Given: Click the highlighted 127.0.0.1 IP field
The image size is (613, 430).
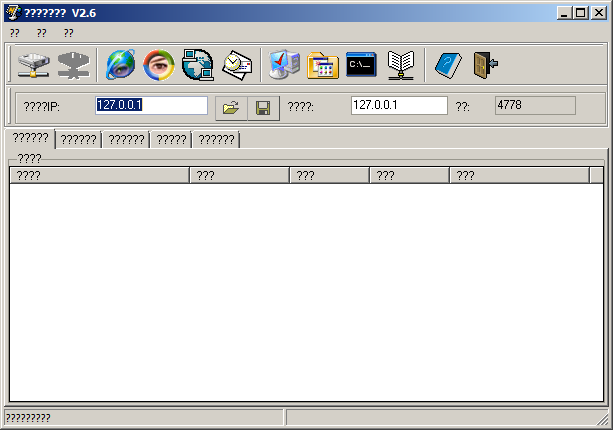Looking at the screenshot, I should point(151,105).
